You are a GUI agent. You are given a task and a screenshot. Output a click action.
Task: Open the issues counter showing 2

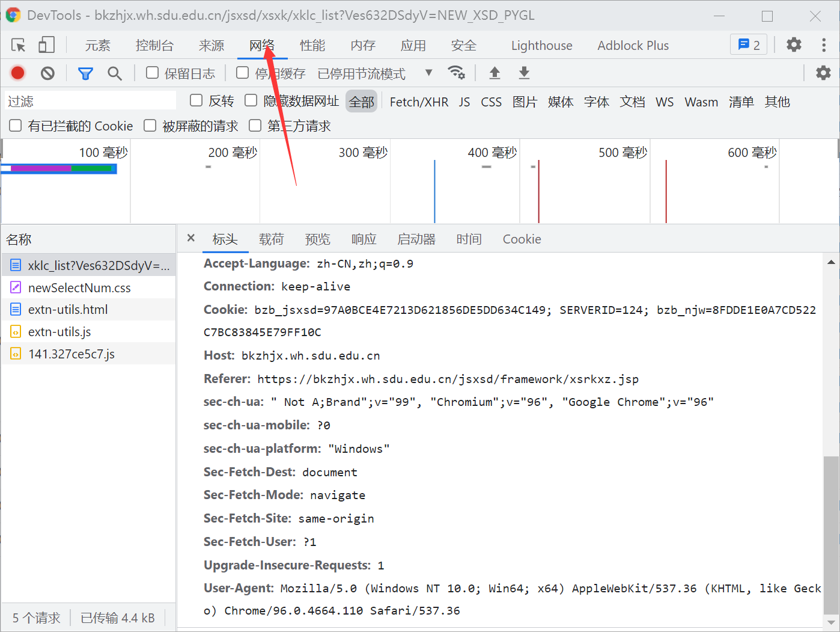coord(749,45)
